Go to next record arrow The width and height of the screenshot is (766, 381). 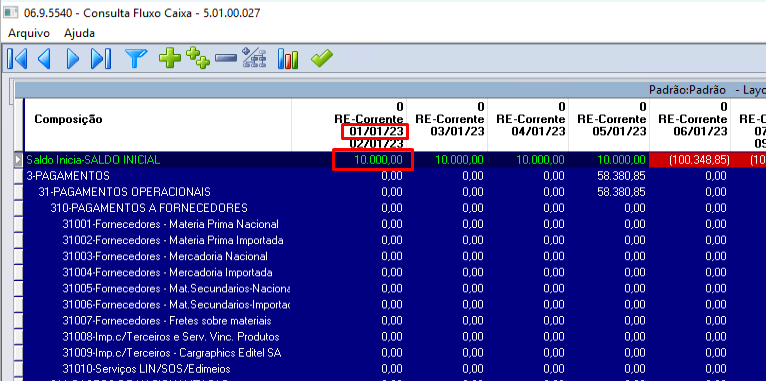point(73,59)
